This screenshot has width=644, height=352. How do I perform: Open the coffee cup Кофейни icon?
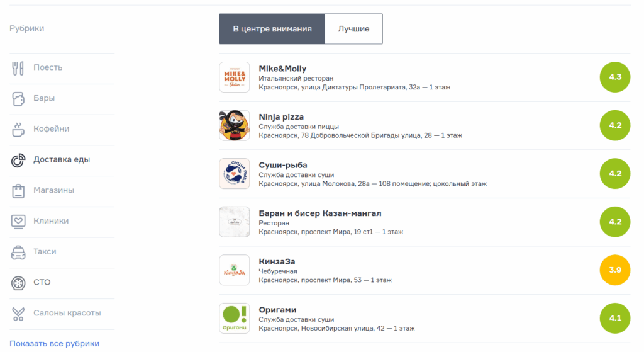click(18, 129)
